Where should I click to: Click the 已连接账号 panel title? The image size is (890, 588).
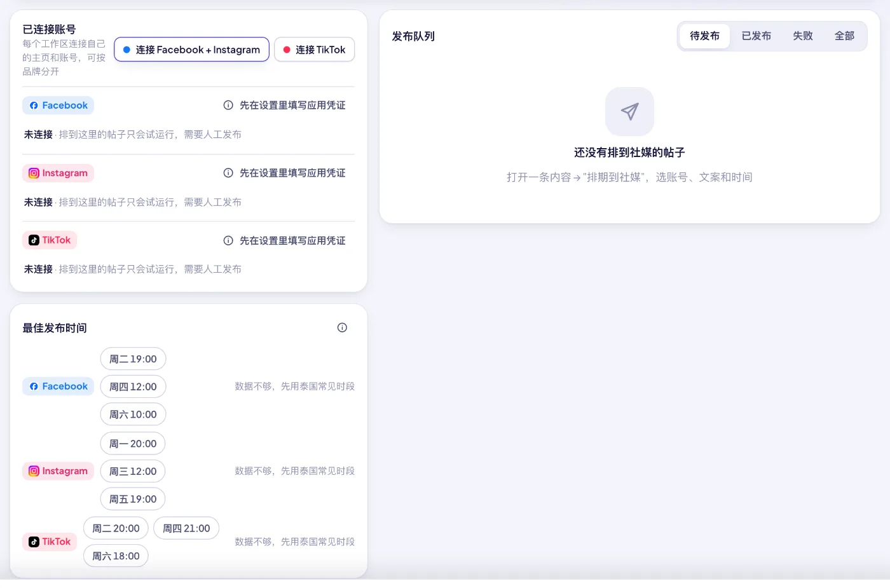pos(49,29)
